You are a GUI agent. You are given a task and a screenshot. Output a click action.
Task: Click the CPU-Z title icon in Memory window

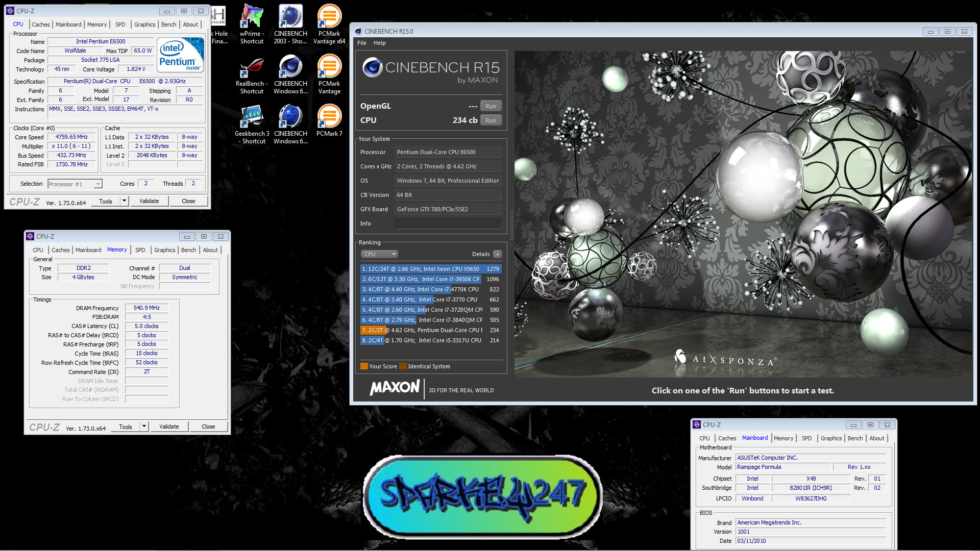point(30,236)
